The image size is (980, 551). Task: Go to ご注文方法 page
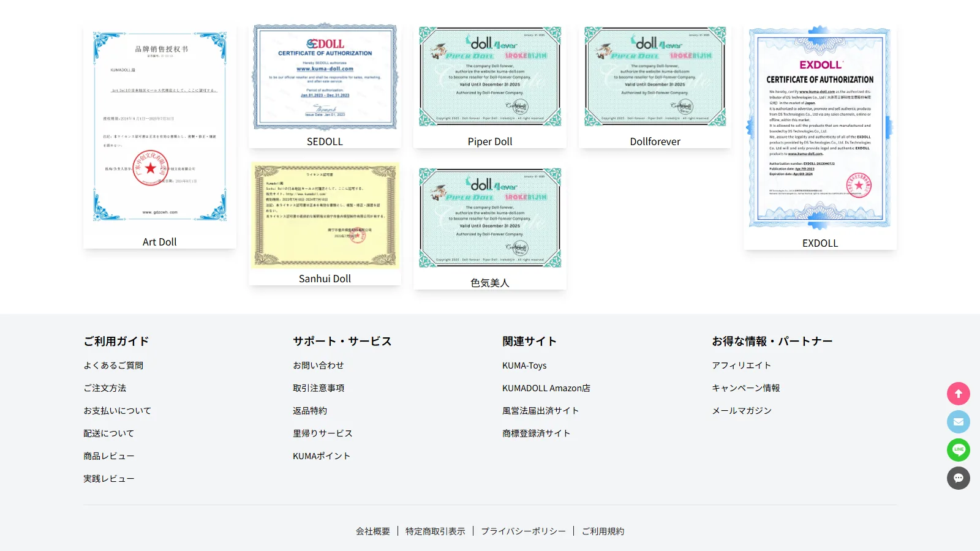pos(105,388)
